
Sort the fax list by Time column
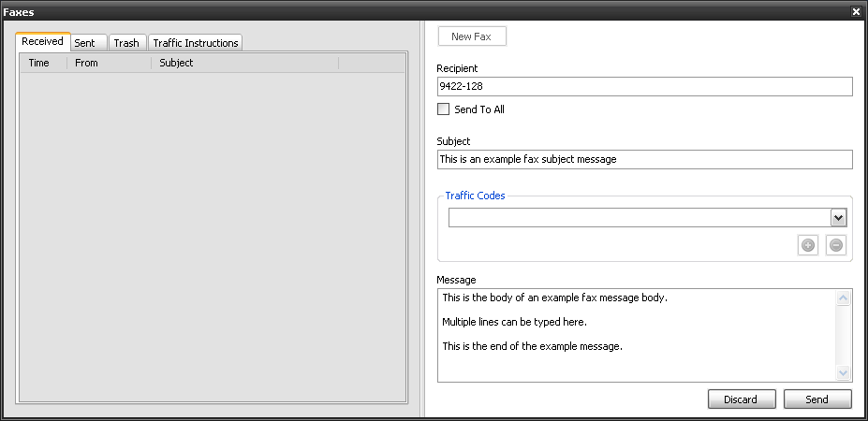click(42, 64)
